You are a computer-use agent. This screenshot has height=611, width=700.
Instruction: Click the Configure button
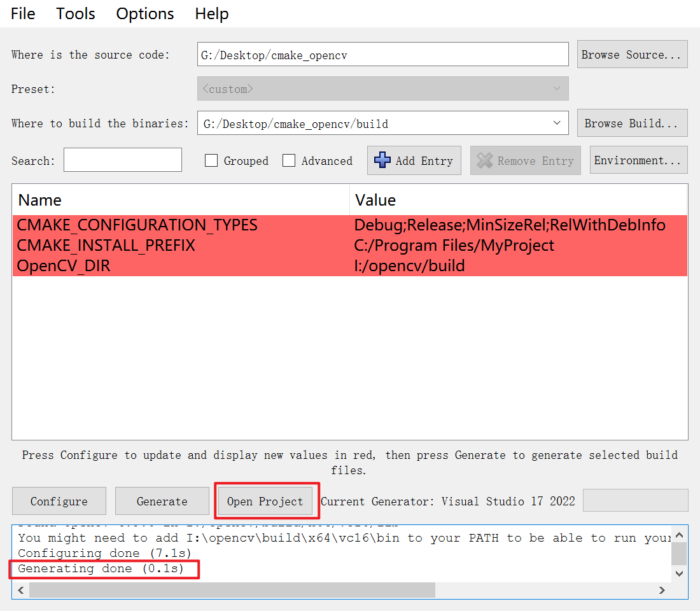59,501
